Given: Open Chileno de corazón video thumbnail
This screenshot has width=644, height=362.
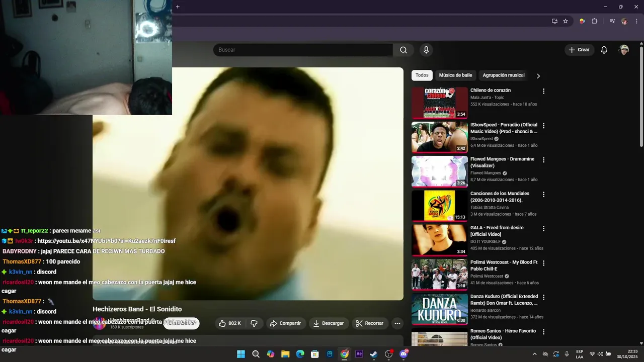Looking at the screenshot, I should 440,103.
